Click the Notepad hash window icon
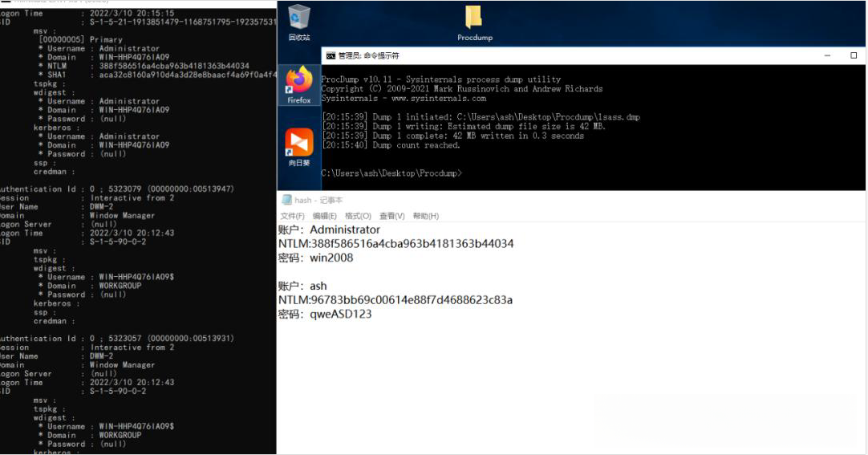This screenshot has width=868, height=455. click(286, 200)
